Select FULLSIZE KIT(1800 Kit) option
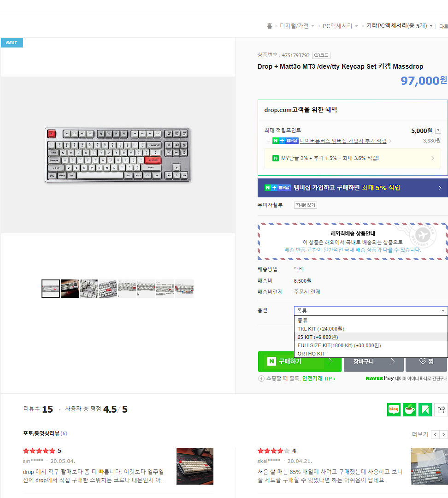Screen dimensions: 448x498 coord(371,345)
